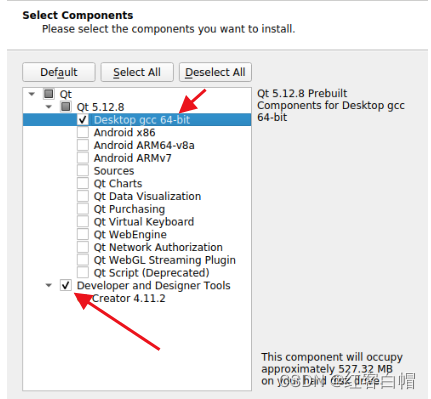Viewport: 431px width, 399px height.
Task: Collapse the Qt 5.12.8 tree branch
Action: [x=49, y=107]
